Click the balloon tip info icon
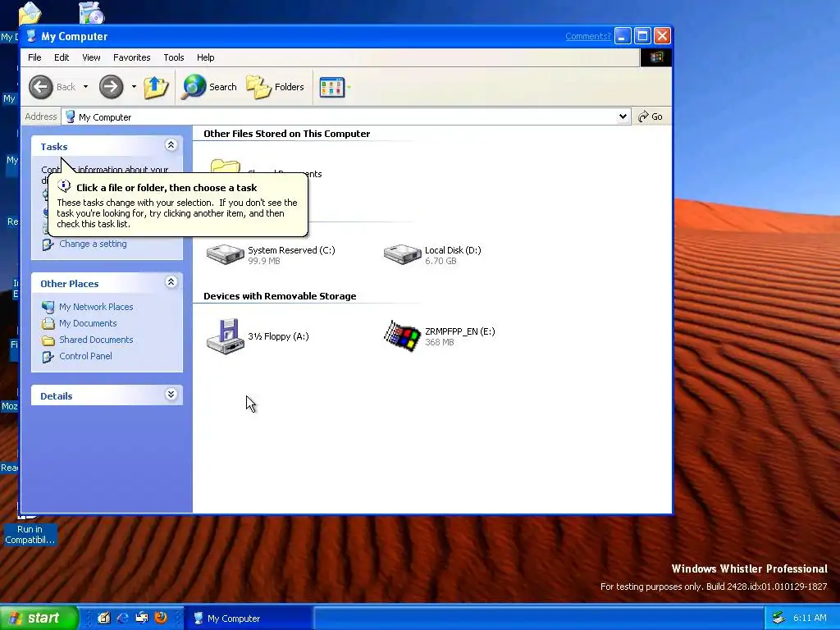Viewport: 840px width, 630px height. [64, 186]
